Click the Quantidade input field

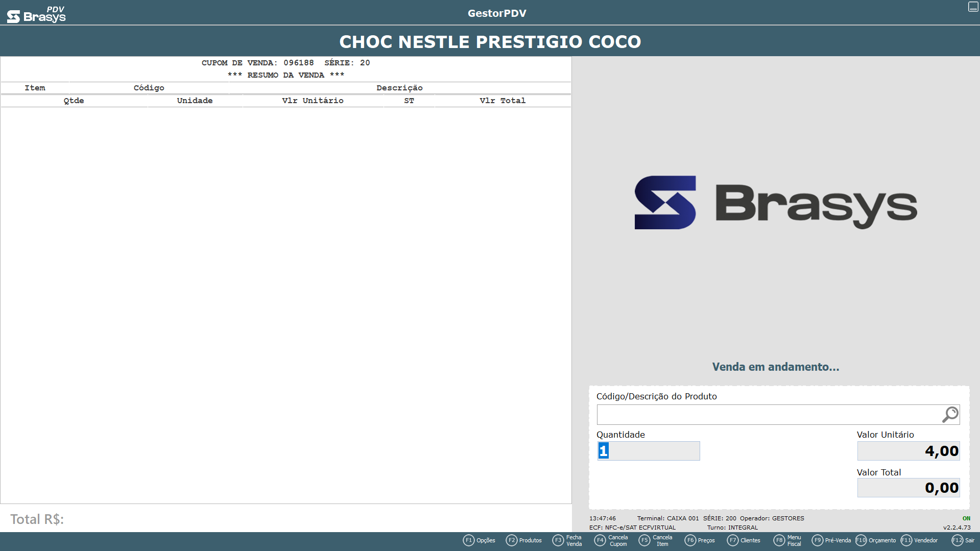(649, 451)
